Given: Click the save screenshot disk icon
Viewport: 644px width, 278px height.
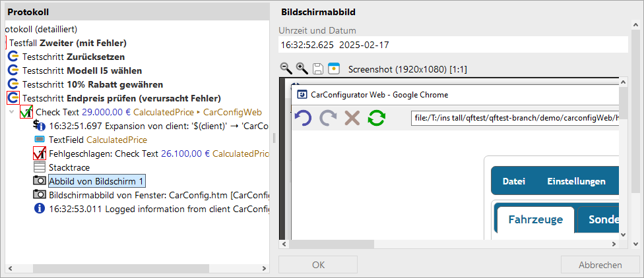Looking at the screenshot, I should (x=318, y=69).
